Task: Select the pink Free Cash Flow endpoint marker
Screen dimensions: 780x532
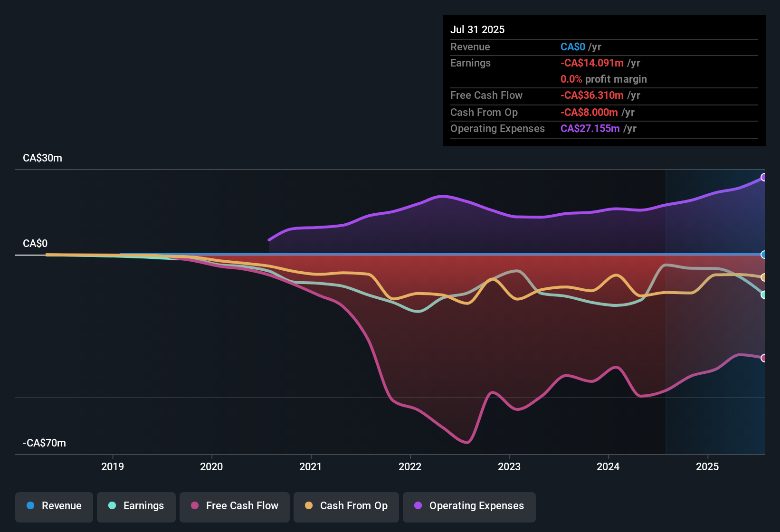Action: click(x=764, y=358)
